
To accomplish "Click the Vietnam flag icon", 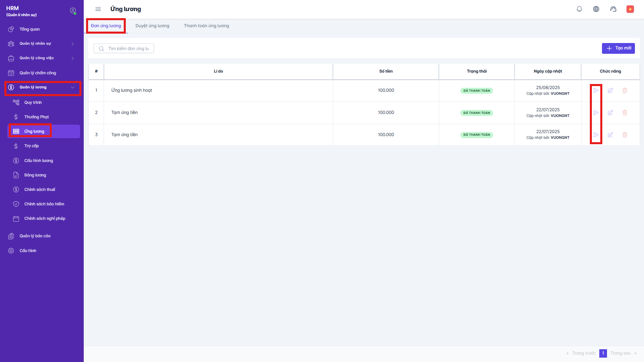I will tap(630, 9).
